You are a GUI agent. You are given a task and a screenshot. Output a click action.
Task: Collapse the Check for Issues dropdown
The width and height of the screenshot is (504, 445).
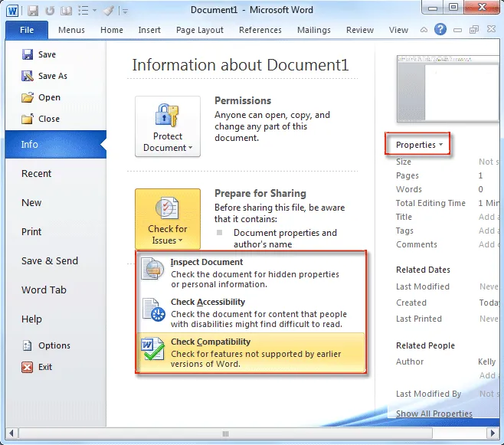168,220
